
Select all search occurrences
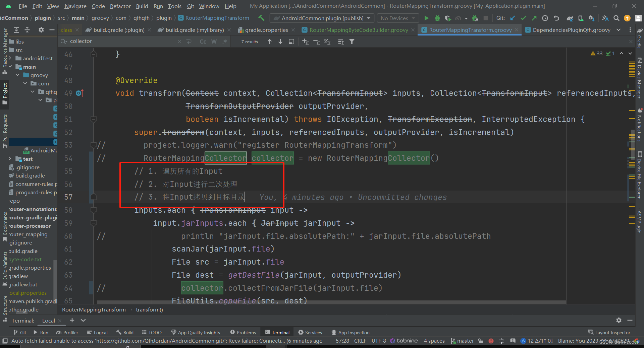click(x=327, y=42)
